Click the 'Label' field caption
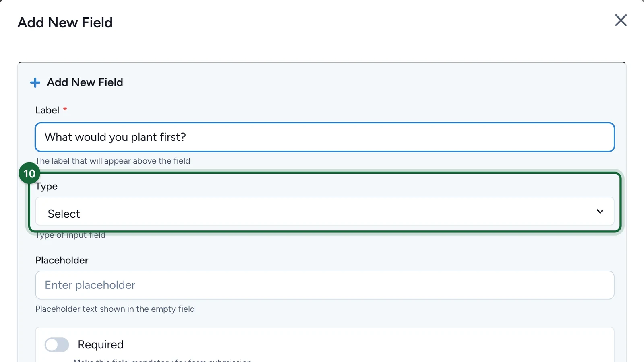The image size is (644, 362). (x=47, y=110)
